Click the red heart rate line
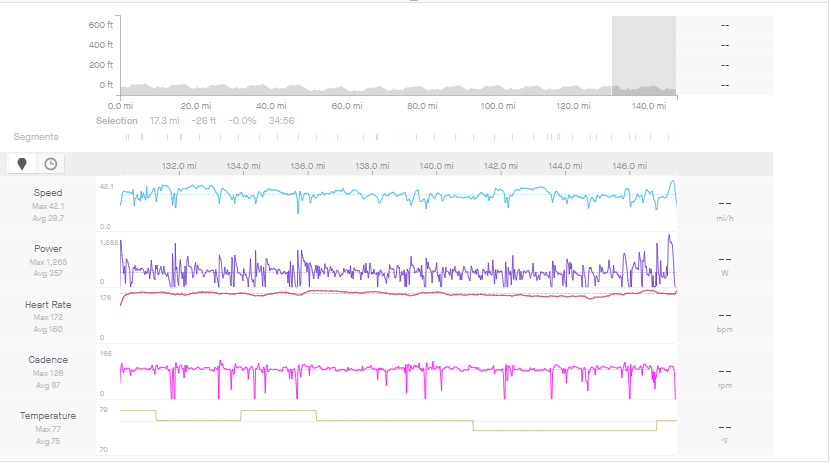This screenshot has height=467, width=831. point(400,294)
